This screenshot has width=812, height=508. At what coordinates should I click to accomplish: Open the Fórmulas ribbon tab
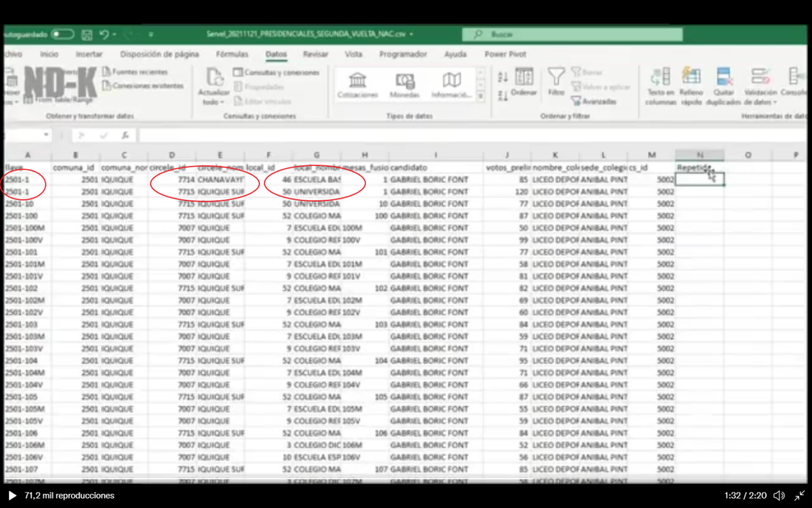[x=231, y=54]
